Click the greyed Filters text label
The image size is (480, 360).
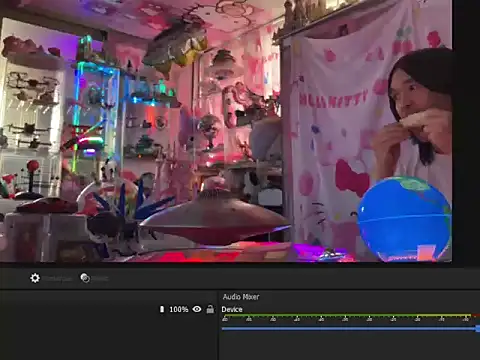(x=100, y=278)
